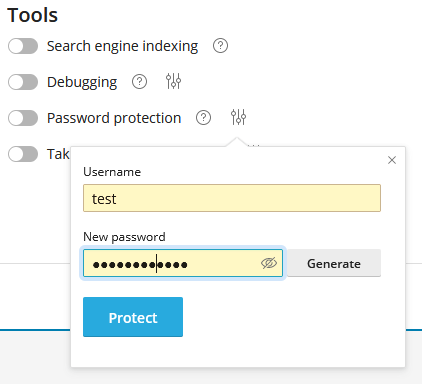Open Debugging settings sliders icon

173,81
